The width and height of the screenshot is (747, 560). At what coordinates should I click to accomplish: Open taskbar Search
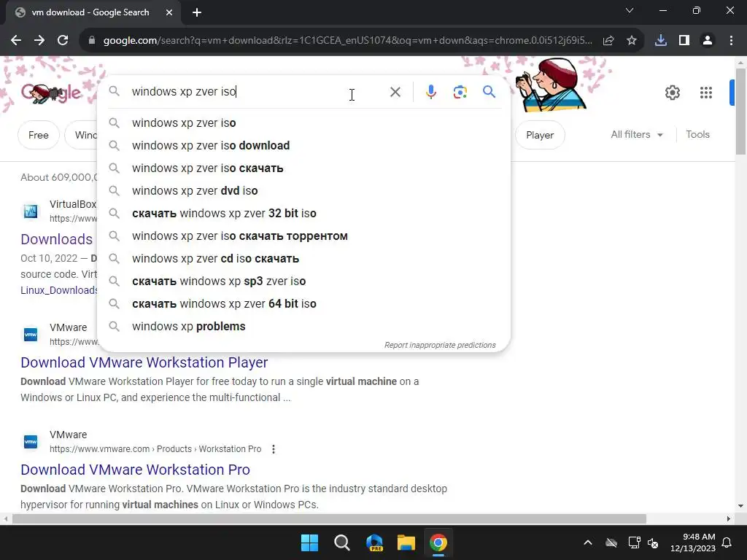[x=342, y=542]
